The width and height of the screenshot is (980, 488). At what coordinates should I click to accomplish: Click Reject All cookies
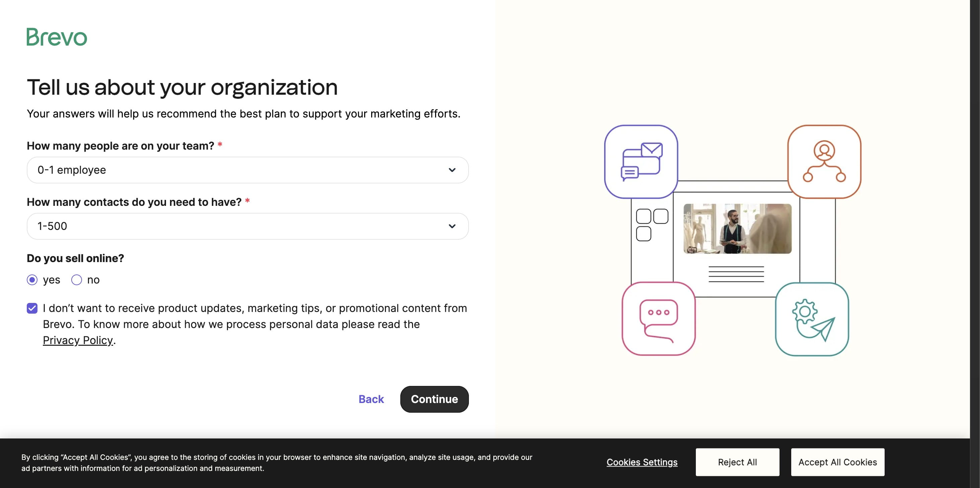737,462
